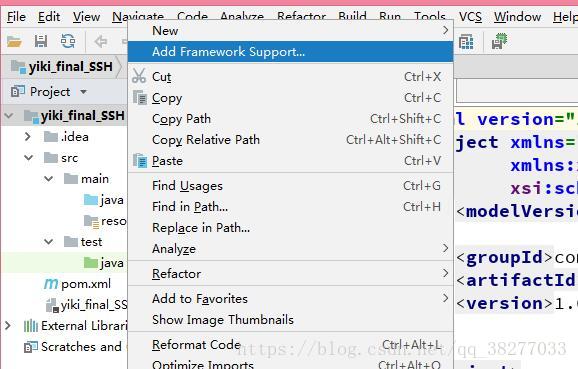Click the .idea folder icon
578x369 pixels.
click(x=51, y=137)
